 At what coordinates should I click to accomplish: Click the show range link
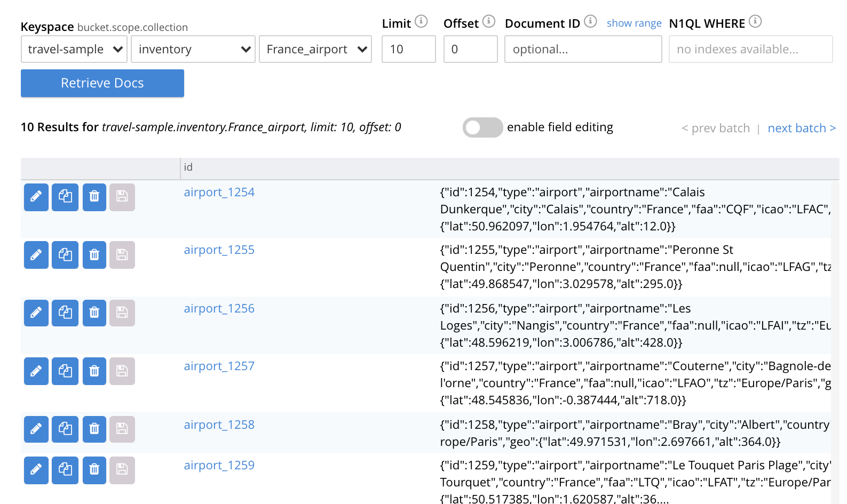pyautogui.click(x=634, y=23)
